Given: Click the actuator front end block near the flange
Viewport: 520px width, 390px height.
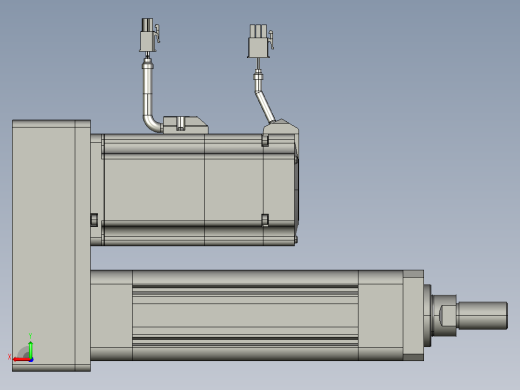Looking at the screenshot, I should click(x=381, y=315).
